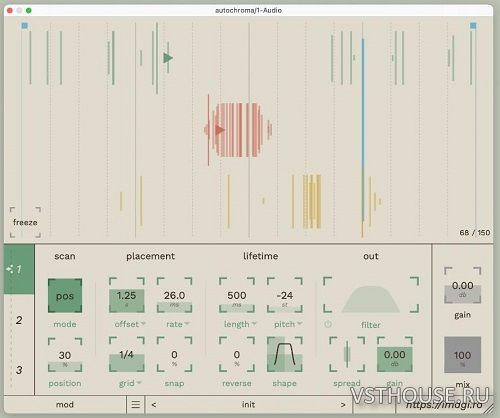Click the lifetime section heading
This screenshot has height=418, width=500.
[x=260, y=256]
